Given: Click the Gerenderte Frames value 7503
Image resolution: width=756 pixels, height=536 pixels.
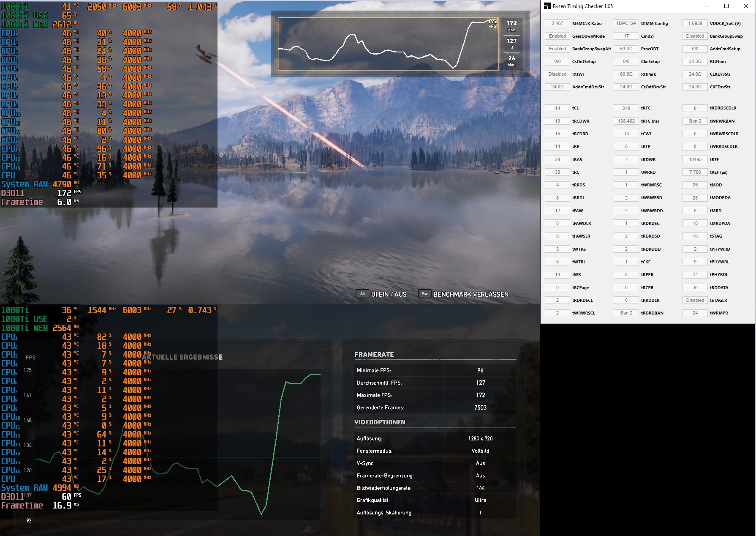Looking at the screenshot, I should (481, 407).
